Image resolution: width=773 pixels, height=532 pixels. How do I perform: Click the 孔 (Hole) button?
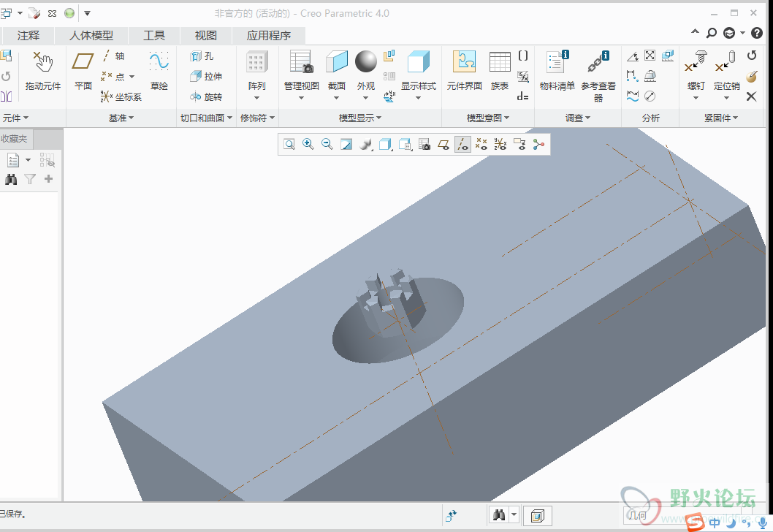tap(202, 56)
